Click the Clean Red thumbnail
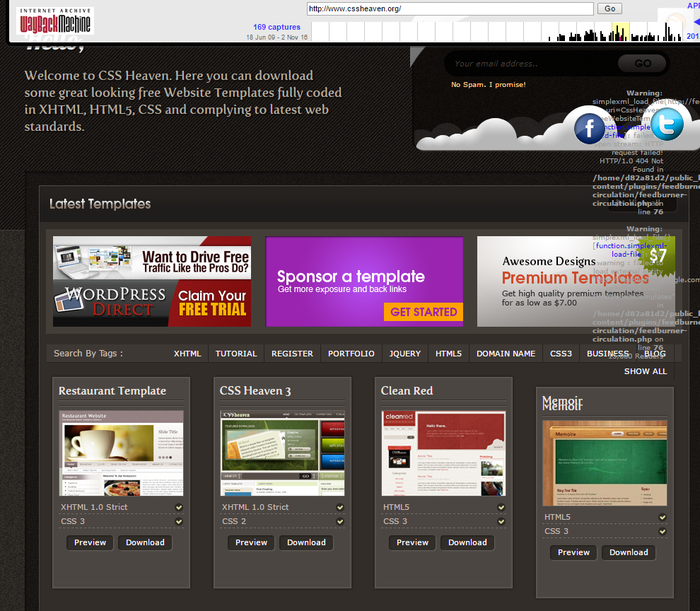 (x=444, y=453)
